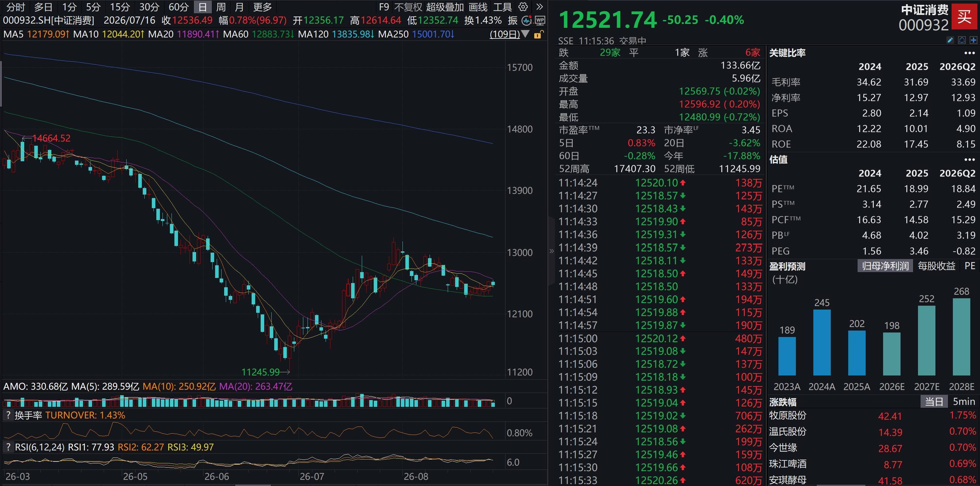Click the pulse wave diagnostic icon
The height and width of the screenshot is (486, 980).
pos(526,21)
